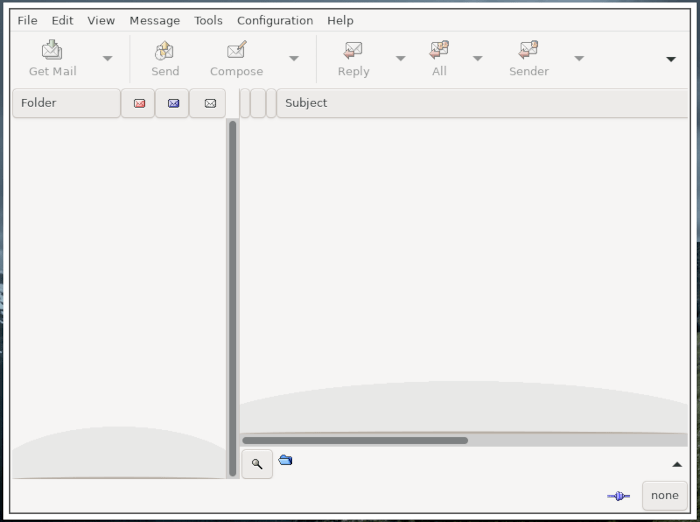This screenshot has height=522, width=700.
Task: Click the total-messages envelope column icon
Action: (x=210, y=103)
